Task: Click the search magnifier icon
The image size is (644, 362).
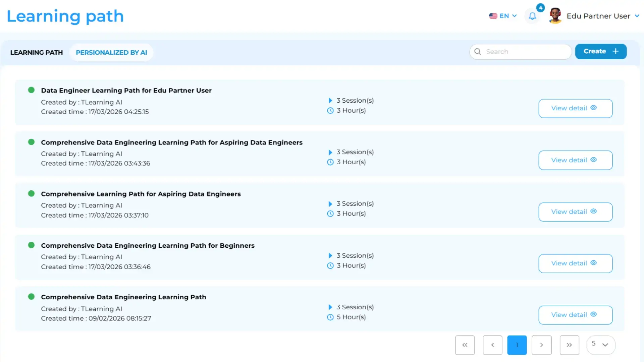Action: [x=478, y=51]
